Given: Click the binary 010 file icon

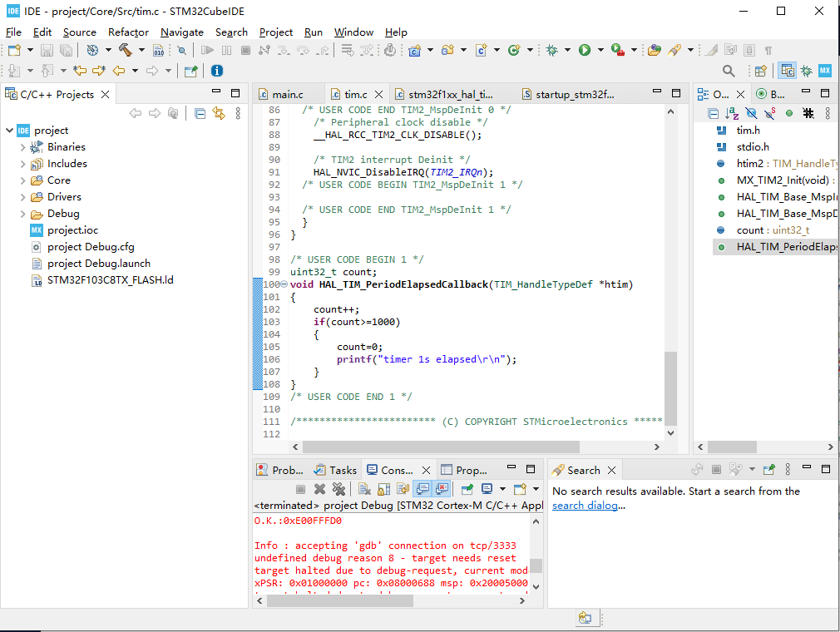Looking at the screenshot, I should click(159, 51).
